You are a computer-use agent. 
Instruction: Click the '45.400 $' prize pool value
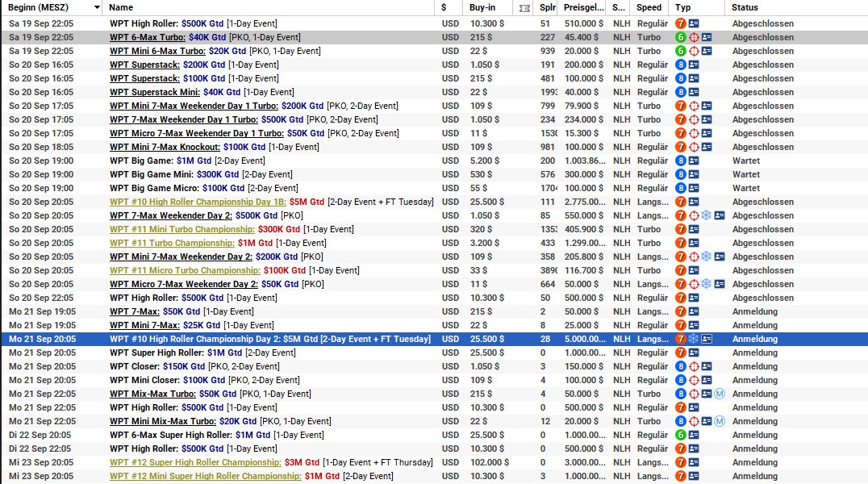point(582,37)
